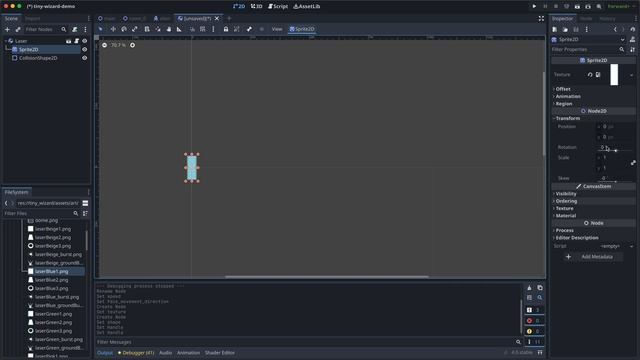This screenshot has width=640, height=360.
Task: Toggle visibility of the Sprite2D node
Action: (84, 49)
